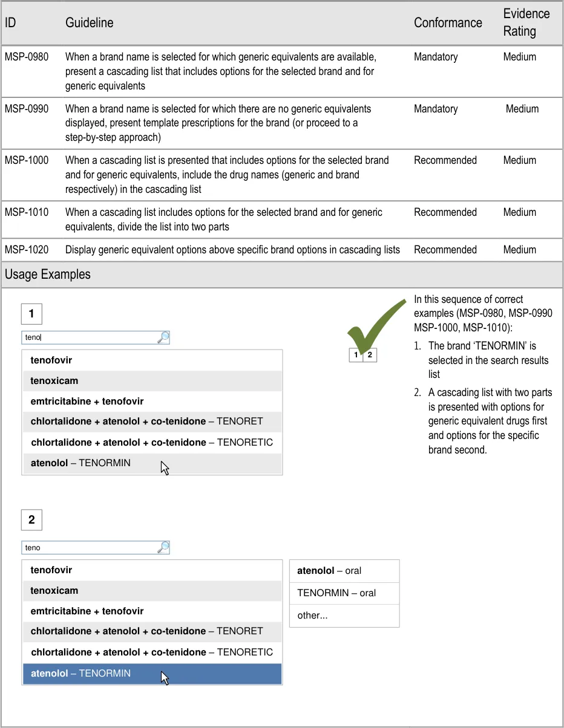The height and width of the screenshot is (728, 564).
Task: Click the magnifier icon in the second search box
Action: tap(163, 548)
